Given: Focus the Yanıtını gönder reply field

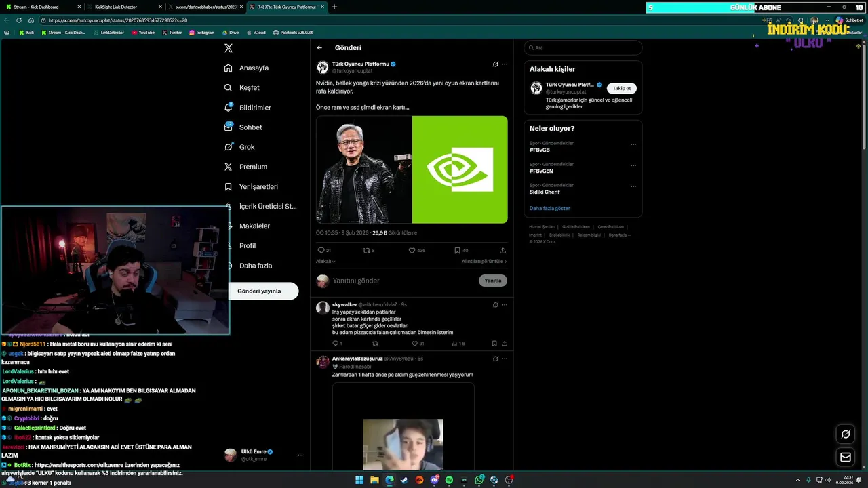Looking at the screenshot, I should pyautogui.click(x=403, y=281).
